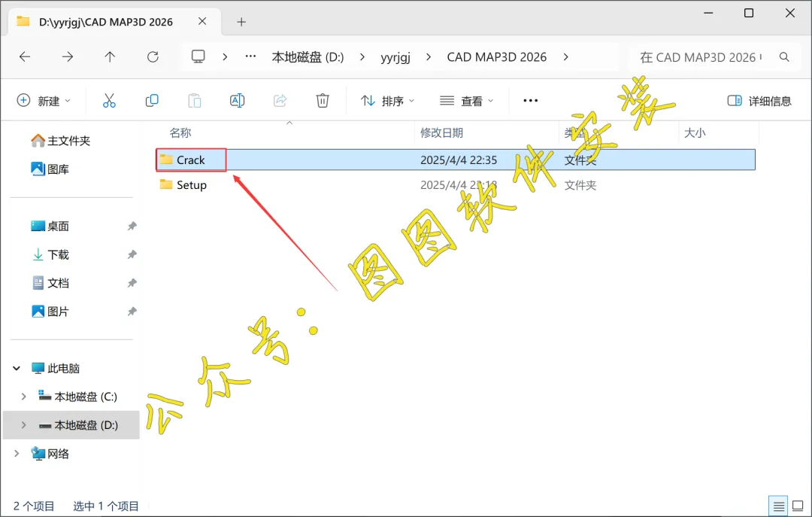
Task: Open the see more options menu
Action: click(x=530, y=101)
